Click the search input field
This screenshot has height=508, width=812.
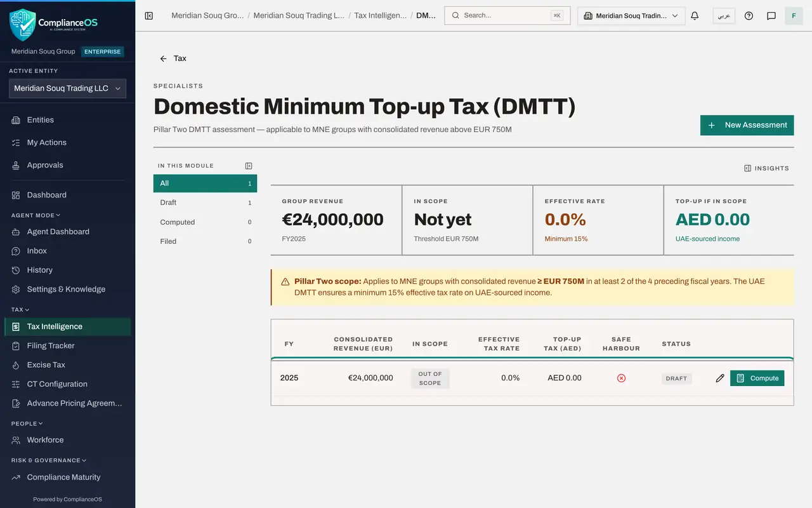tap(507, 15)
